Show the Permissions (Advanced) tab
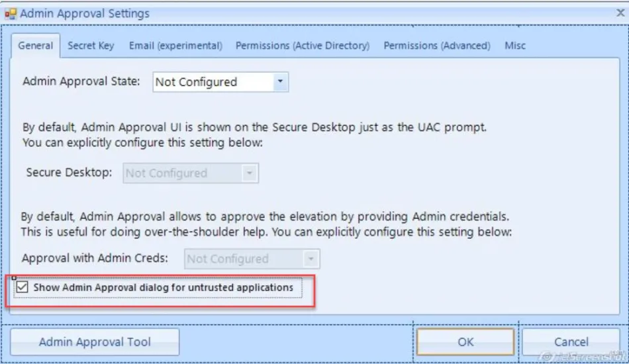 pyautogui.click(x=437, y=46)
